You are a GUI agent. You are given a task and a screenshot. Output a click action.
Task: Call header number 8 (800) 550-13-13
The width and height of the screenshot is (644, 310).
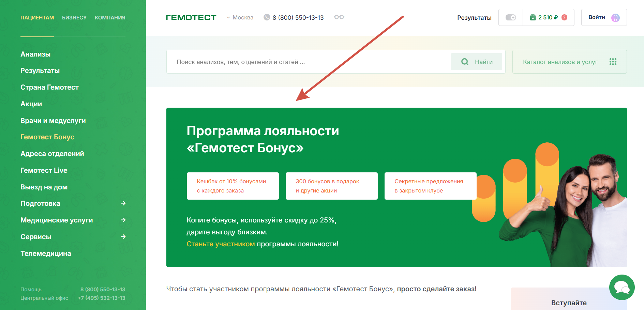[x=298, y=18]
